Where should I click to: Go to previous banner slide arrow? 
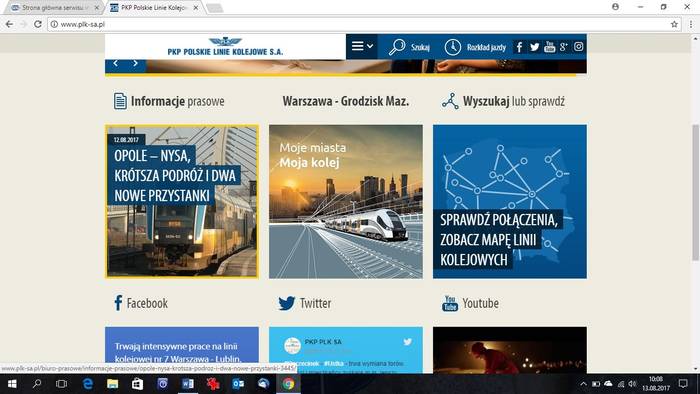[116, 63]
